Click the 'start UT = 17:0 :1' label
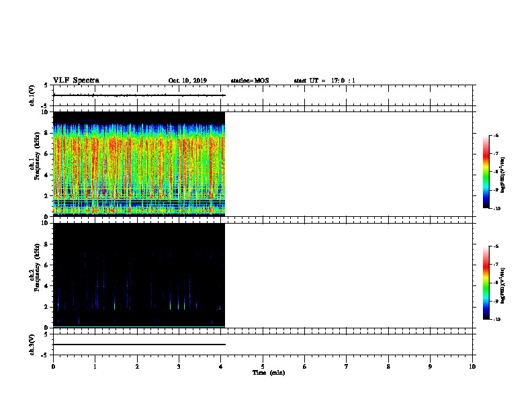The width and height of the screenshot is (532, 411). [x=324, y=81]
